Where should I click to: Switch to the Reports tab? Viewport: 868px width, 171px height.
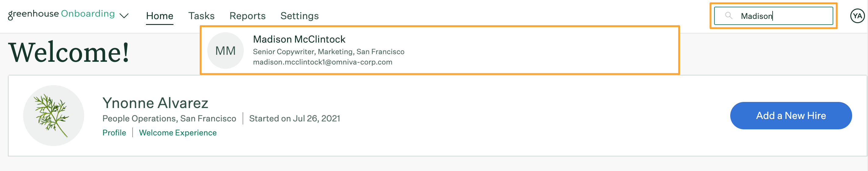pyautogui.click(x=247, y=16)
